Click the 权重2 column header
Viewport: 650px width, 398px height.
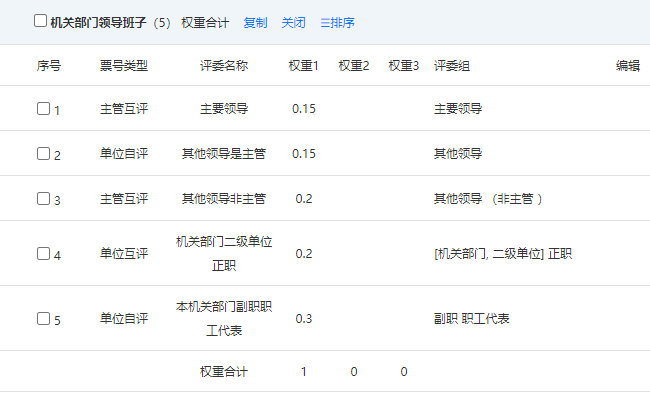coord(354,66)
